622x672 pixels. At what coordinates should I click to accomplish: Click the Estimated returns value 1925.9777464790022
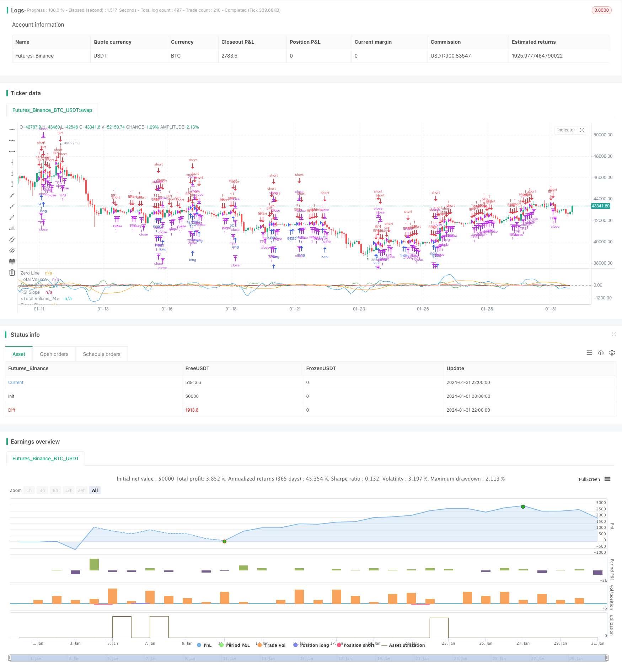pos(537,56)
